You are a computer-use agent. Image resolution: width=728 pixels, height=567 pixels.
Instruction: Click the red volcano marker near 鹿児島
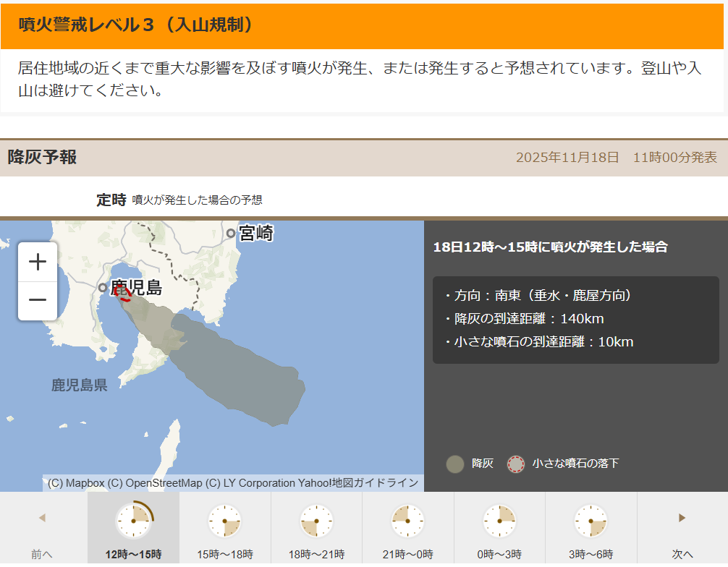pos(122,292)
